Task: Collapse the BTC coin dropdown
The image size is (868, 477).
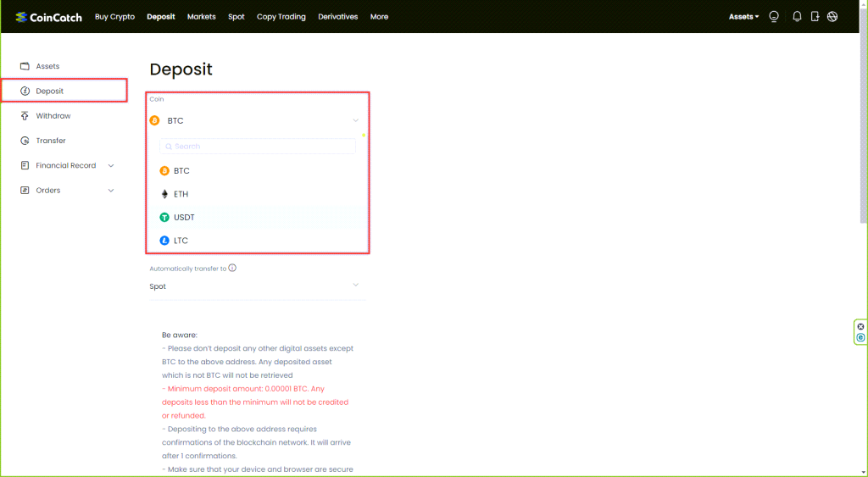Action: click(355, 120)
